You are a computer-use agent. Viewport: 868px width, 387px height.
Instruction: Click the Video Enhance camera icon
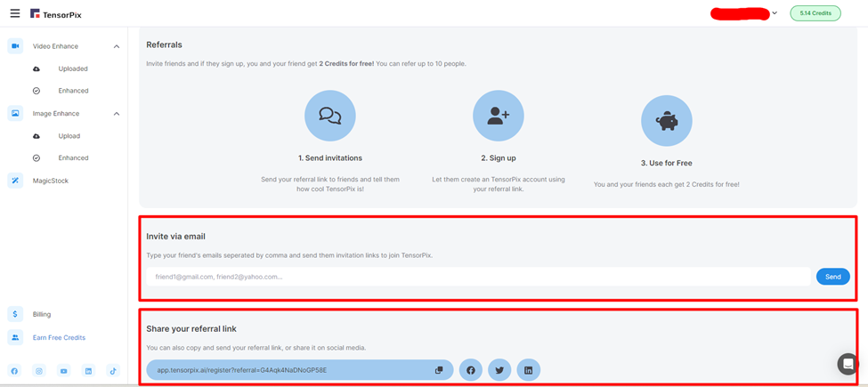coord(15,46)
